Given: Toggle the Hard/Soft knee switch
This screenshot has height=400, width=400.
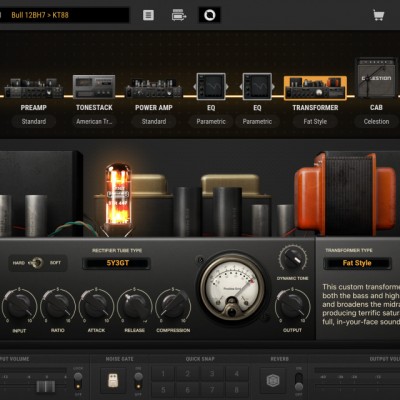Looking at the screenshot, I should pos(36,263).
